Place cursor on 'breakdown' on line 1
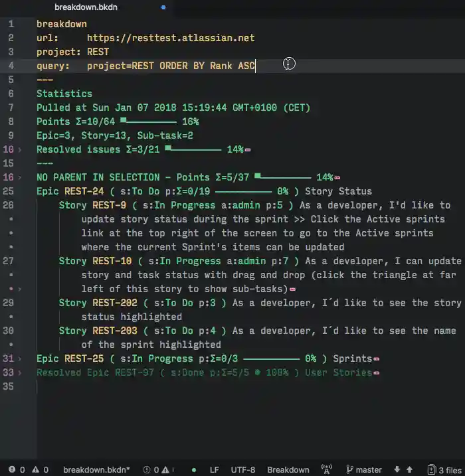Screen dimensions: 465x476 coord(62,24)
